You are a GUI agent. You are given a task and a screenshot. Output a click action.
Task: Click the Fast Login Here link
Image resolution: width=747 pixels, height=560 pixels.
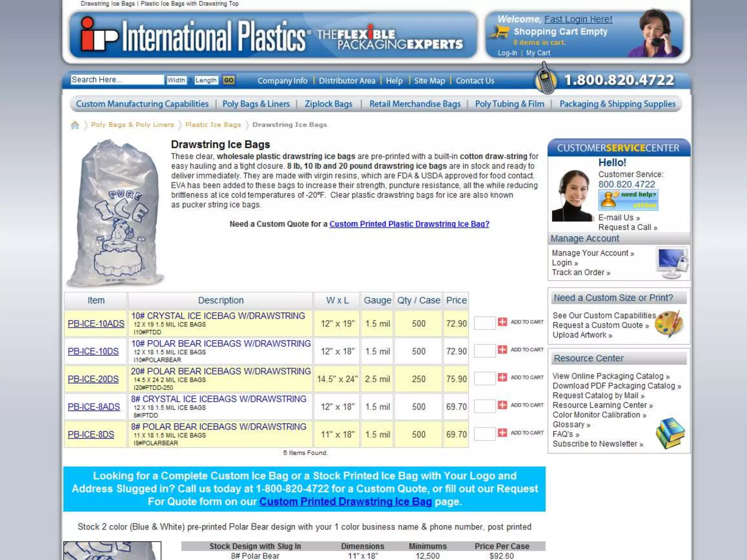[578, 19]
